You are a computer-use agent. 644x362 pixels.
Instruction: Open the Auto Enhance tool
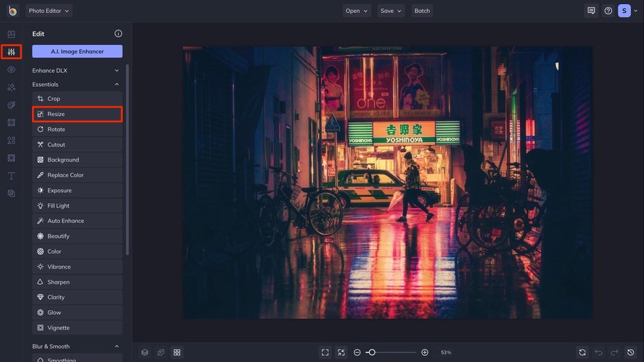click(77, 221)
